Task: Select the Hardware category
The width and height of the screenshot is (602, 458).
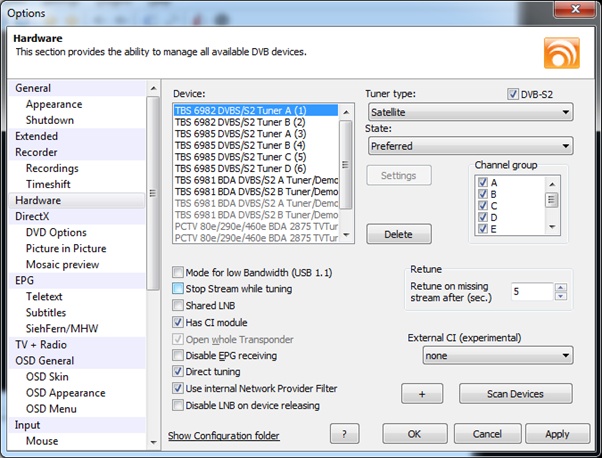Action: pos(77,200)
